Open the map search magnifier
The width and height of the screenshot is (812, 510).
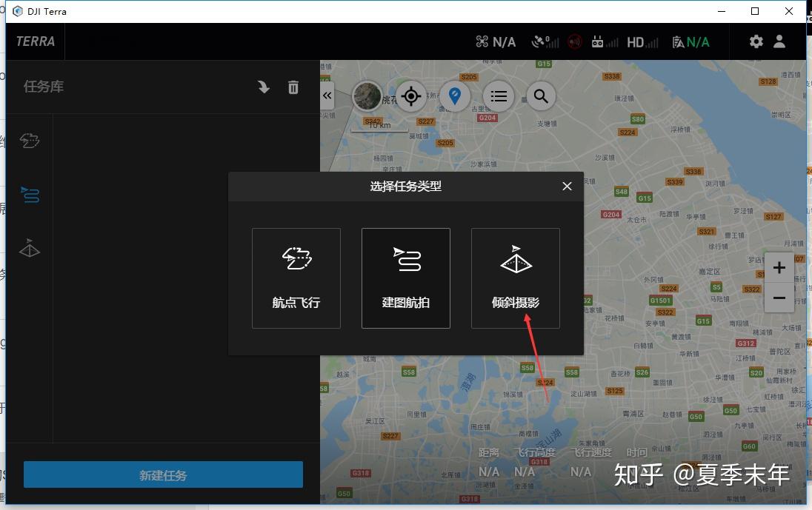(x=541, y=95)
